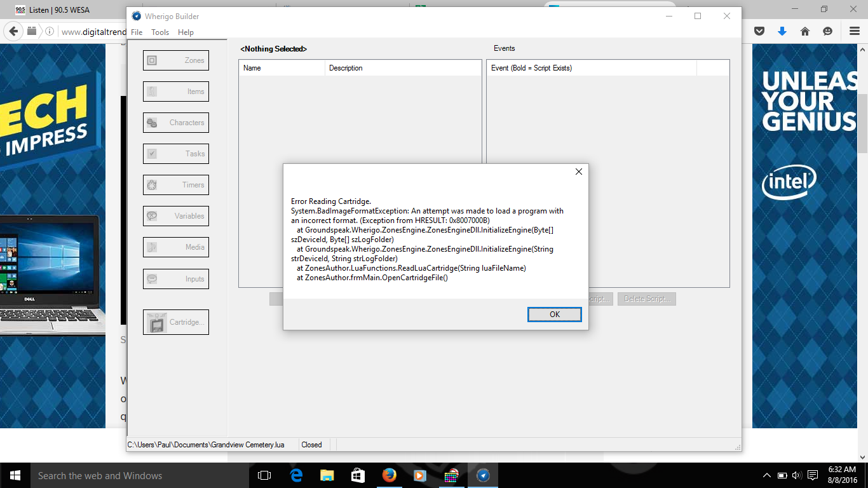Click the Dell laptop ad image
868x488 pixels.
pyautogui.click(x=53, y=274)
